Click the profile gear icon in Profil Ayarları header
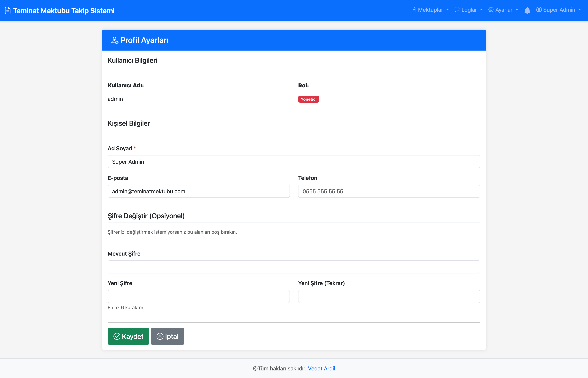588x378 pixels. (x=115, y=40)
